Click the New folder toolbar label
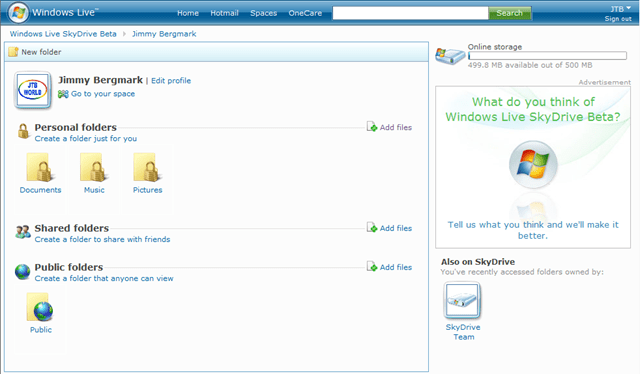 click(x=41, y=52)
